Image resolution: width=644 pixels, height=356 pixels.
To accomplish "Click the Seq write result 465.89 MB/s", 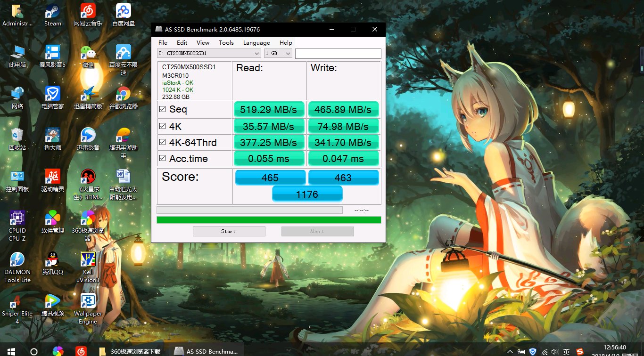I will click(x=343, y=110).
